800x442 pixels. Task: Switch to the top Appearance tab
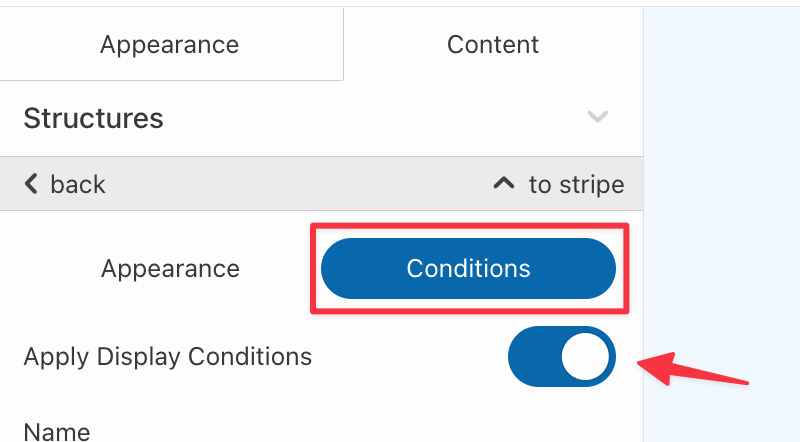pyautogui.click(x=169, y=45)
